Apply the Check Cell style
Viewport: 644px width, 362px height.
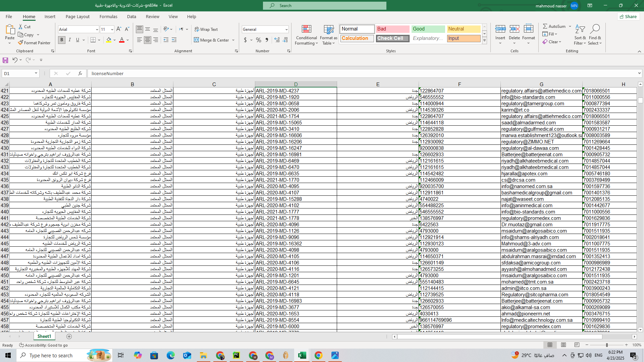pos(393,39)
